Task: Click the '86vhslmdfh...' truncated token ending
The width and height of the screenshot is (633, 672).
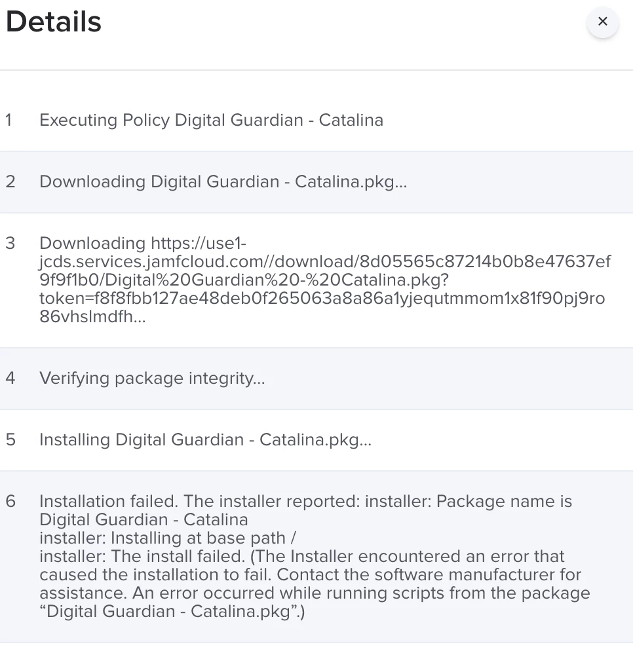Action: [92, 318]
